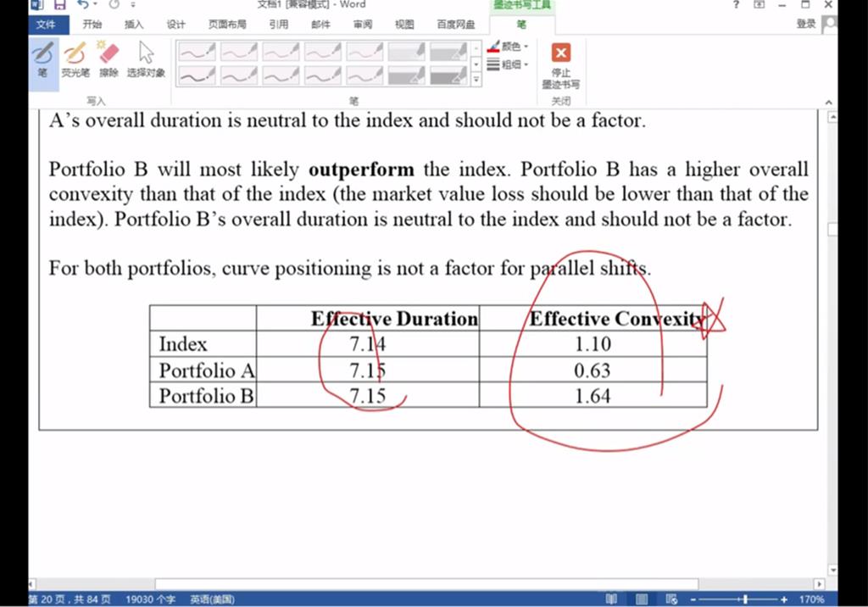
Task: Activate Select Objects (选择对象) arrow tool
Action: coord(146,58)
